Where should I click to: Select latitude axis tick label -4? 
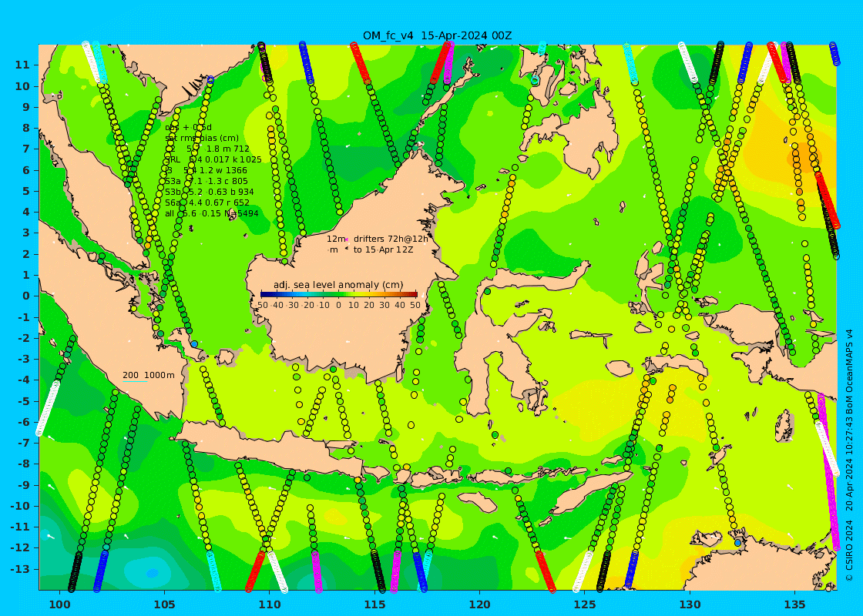(x=23, y=380)
